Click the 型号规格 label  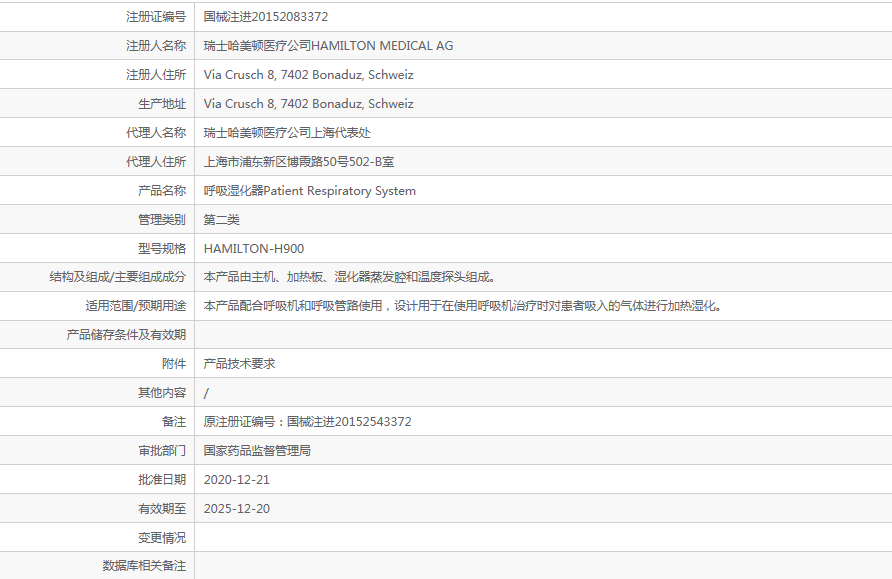tap(162, 249)
